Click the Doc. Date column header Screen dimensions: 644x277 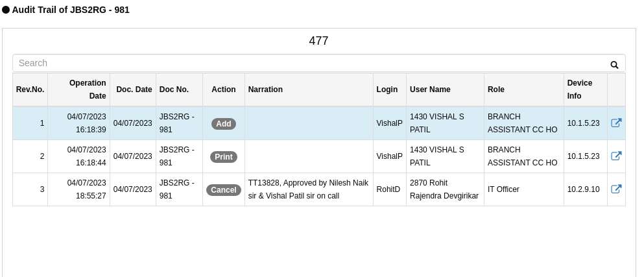[133, 90]
